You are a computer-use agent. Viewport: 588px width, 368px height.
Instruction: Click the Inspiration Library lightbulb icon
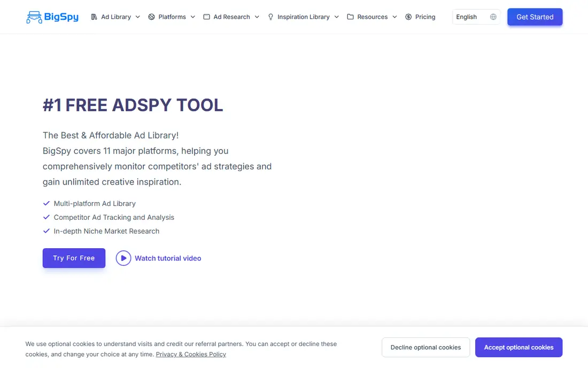pyautogui.click(x=271, y=17)
